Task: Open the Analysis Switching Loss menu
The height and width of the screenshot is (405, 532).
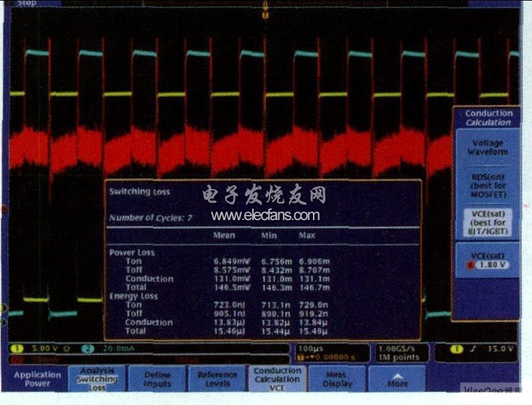Action: pyautogui.click(x=97, y=379)
